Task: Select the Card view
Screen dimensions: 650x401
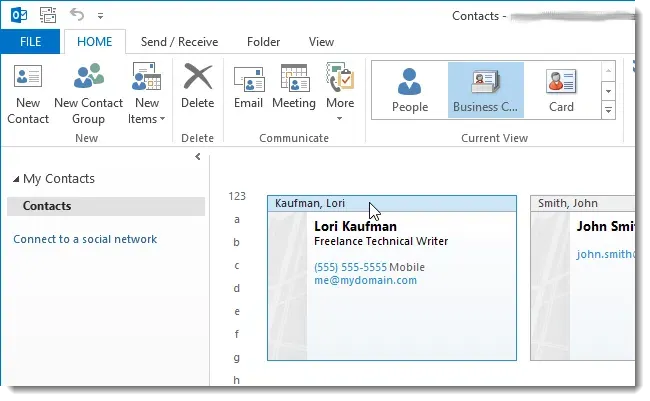Action: pos(561,89)
